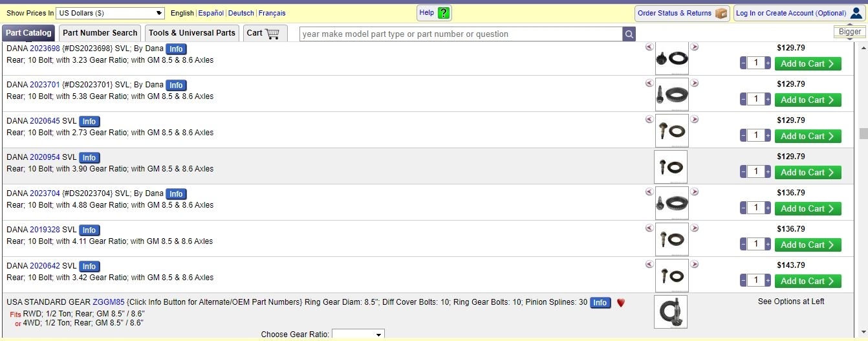Switch to Part Number Search tab

coord(100,33)
